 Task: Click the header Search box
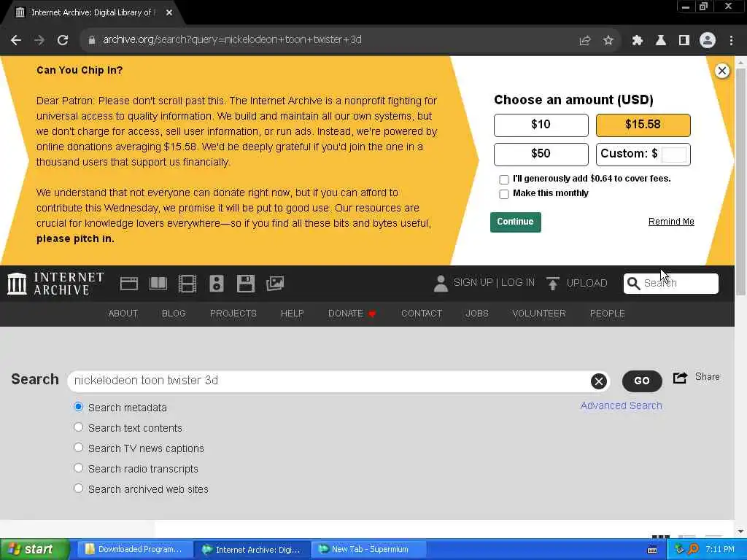(671, 284)
